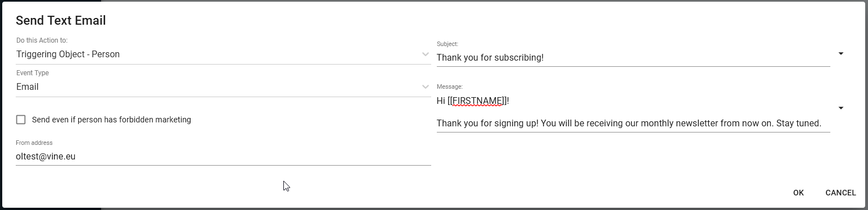Click the From address field with oltest@vine.eu

(x=223, y=157)
